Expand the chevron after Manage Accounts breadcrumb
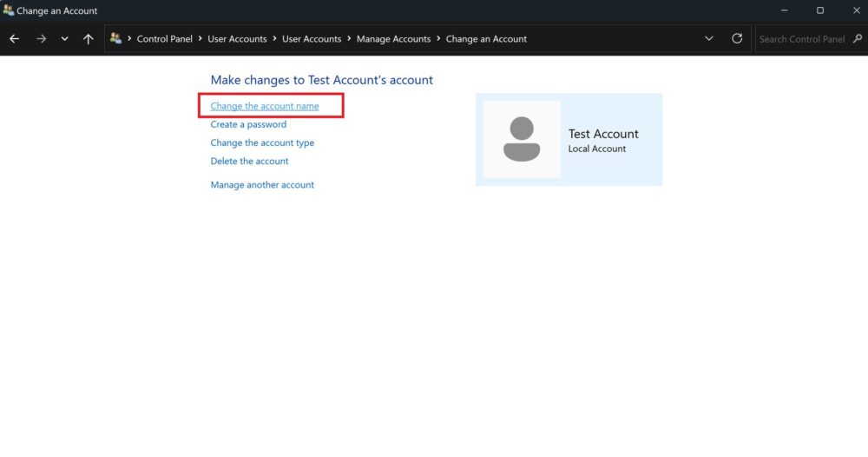This screenshot has width=868, height=457. 438,39
